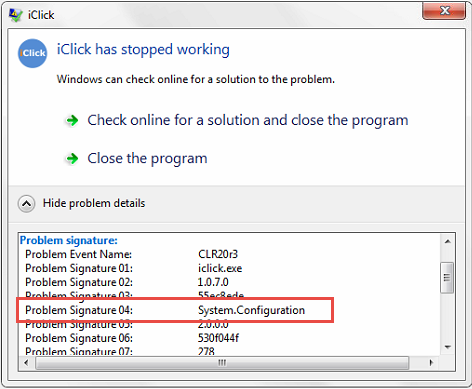The image size is (472, 389).
Task: Click the vertical scrollbar down arrow
Action: pyautogui.click(x=448, y=347)
